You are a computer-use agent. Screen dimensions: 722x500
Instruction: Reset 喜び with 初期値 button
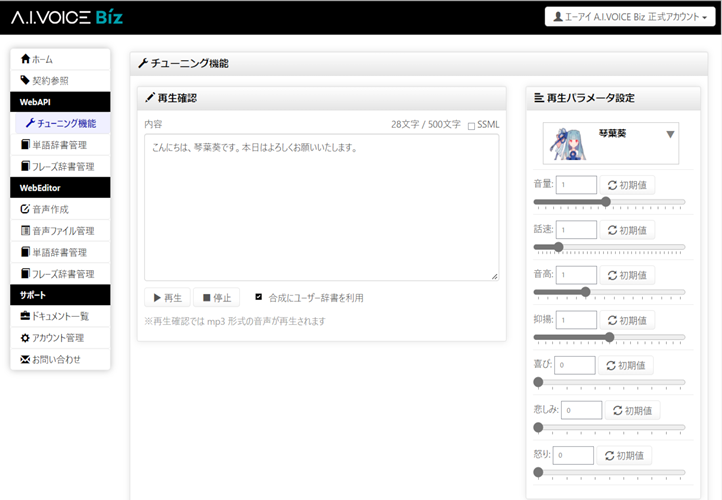coord(626,365)
